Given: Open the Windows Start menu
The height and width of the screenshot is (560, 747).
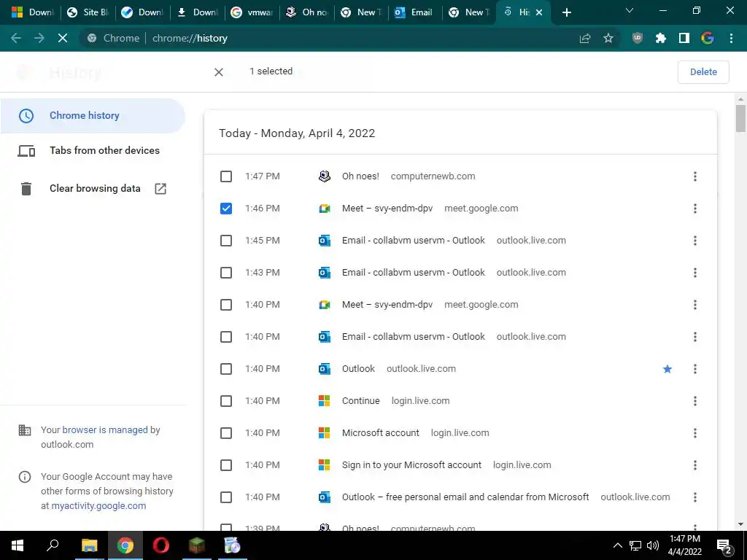Looking at the screenshot, I should pos(18,545).
